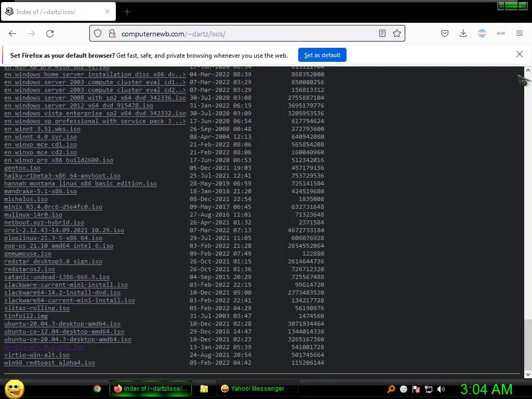Bookmark this page with the star
The width and height of the screenshot is (532, 399).
pos(396,33)
